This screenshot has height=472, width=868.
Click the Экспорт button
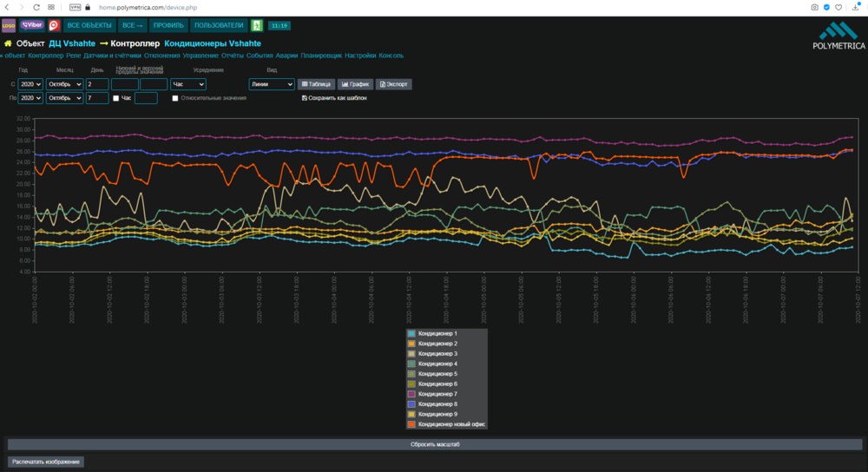(393, 84)
